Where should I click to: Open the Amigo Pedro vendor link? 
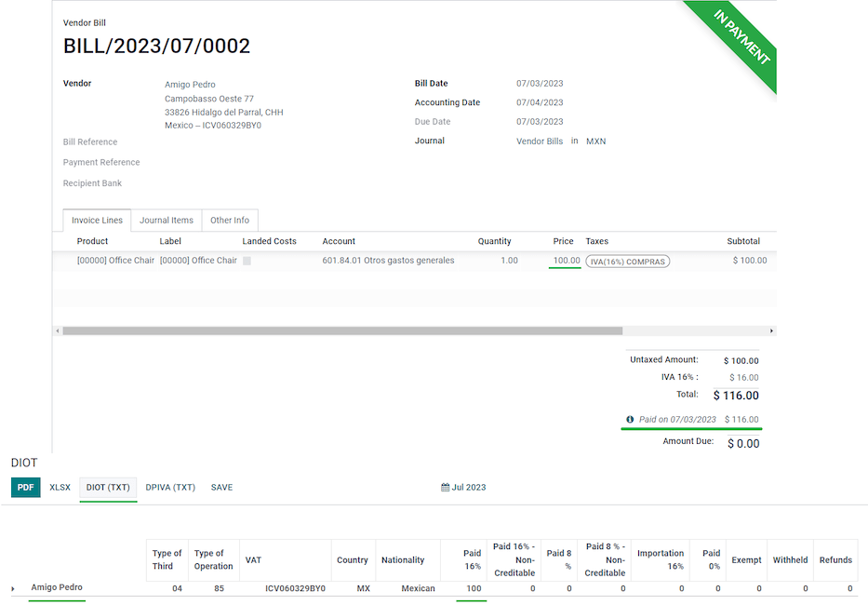pyautogui.click(x=190, y=85)
